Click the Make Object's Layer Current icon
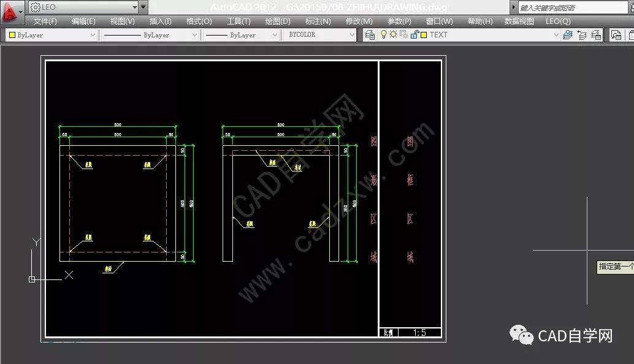 568,35
